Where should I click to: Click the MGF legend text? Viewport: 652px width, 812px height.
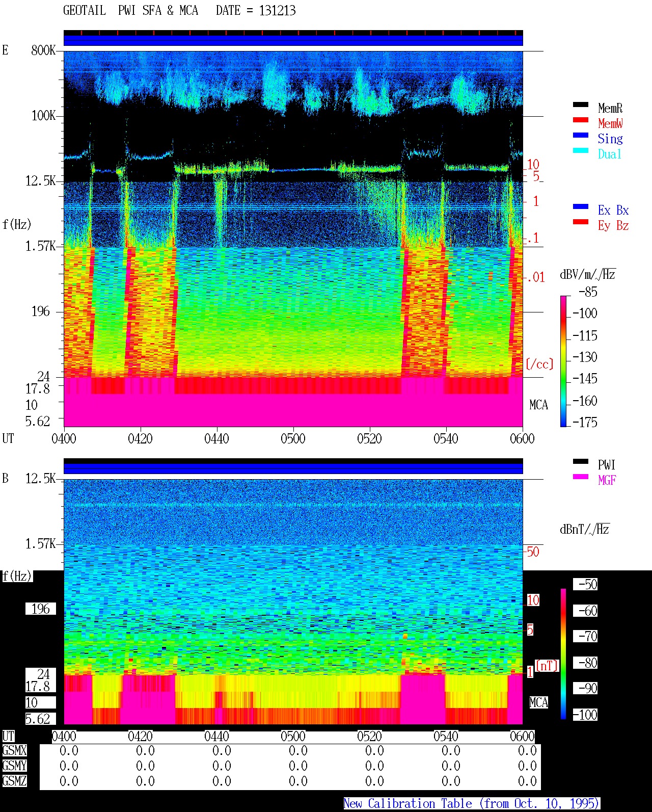click(607, 480)
